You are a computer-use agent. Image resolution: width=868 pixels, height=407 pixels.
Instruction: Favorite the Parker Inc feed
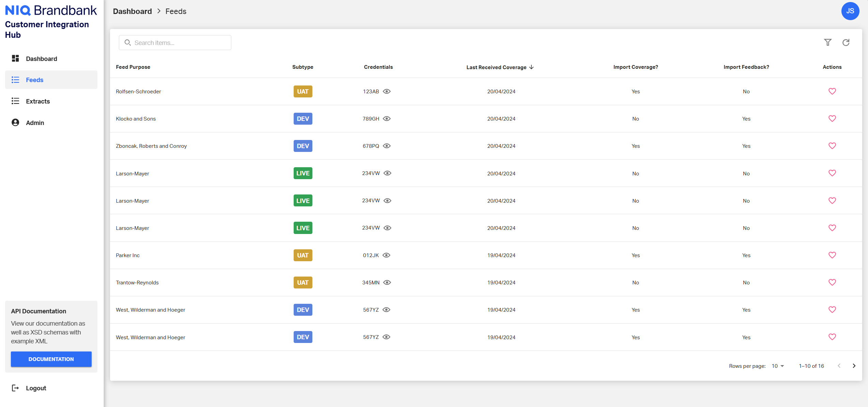pyautogui.click(x=832, y=255)
